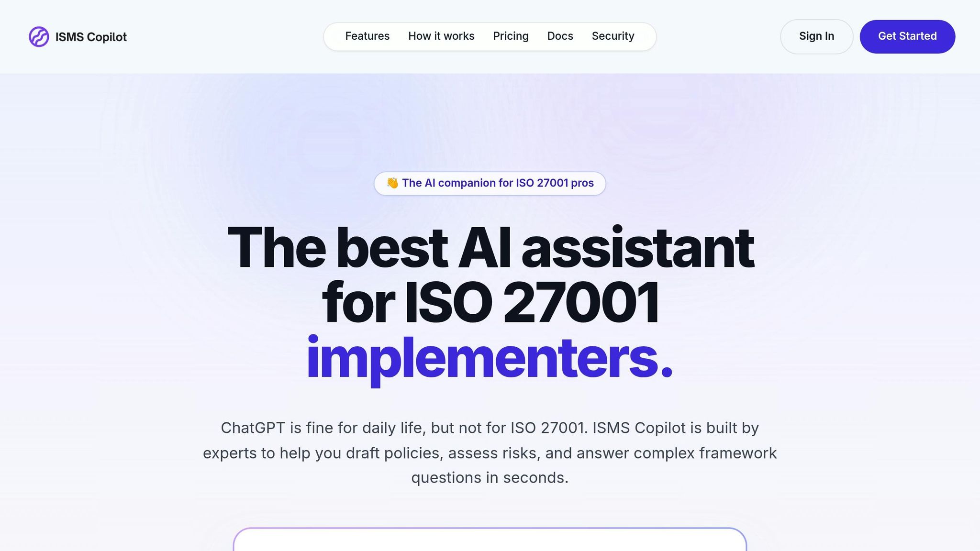This screenshot has width=980, height=551.
Task: Click the Get Started purple pill
Action: click(x=907, y=36)
